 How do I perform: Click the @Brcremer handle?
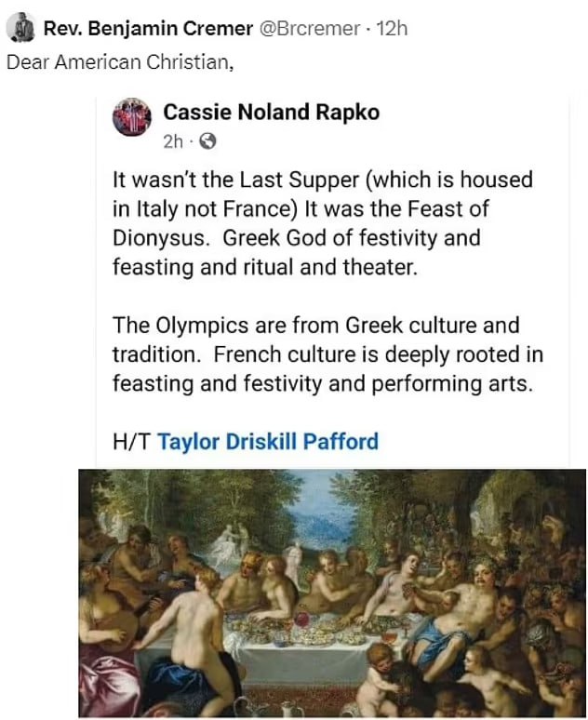tap(310, 29)
